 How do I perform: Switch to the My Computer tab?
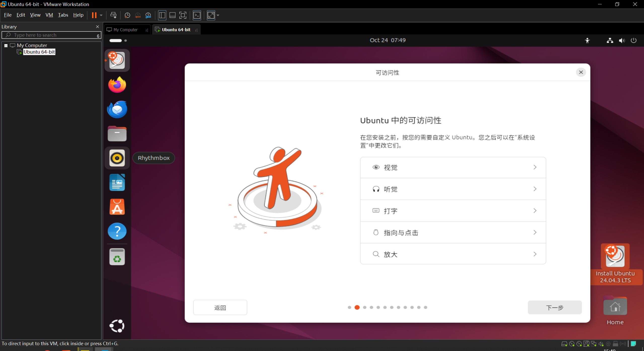click(x=126, y=30)
